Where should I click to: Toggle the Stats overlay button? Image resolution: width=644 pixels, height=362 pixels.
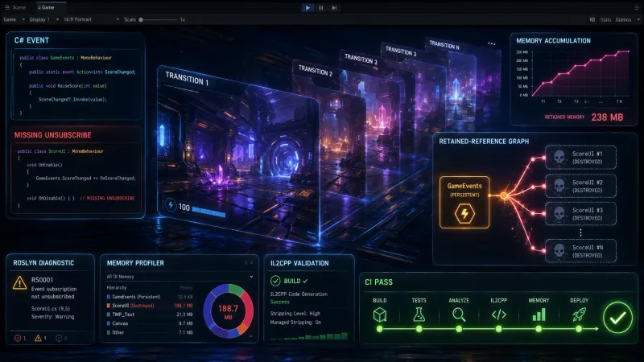click(x=605, y=19)
